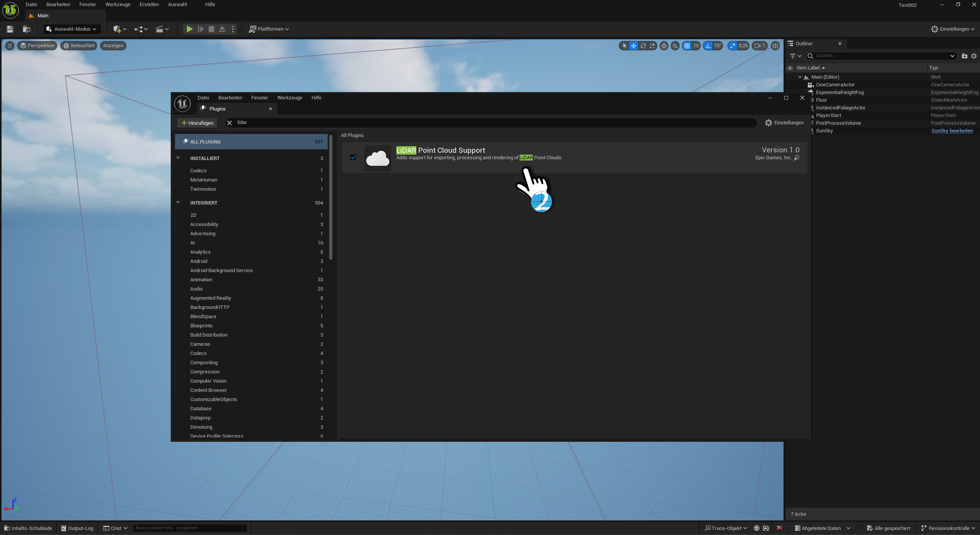980x535 pixels.
Task: Open Datei menu in main editor
Action: click(x=31, y=5)
